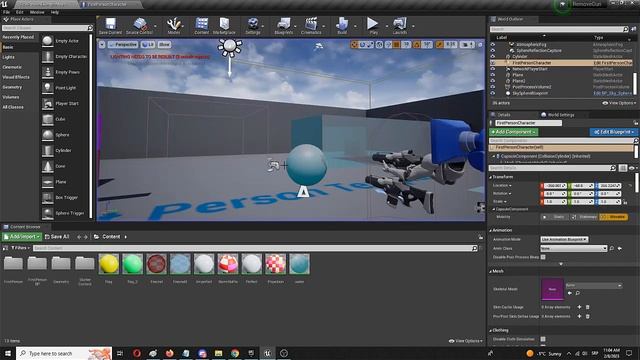
Task: Select the green material thumbnail
Action: (x=132, y=264)
